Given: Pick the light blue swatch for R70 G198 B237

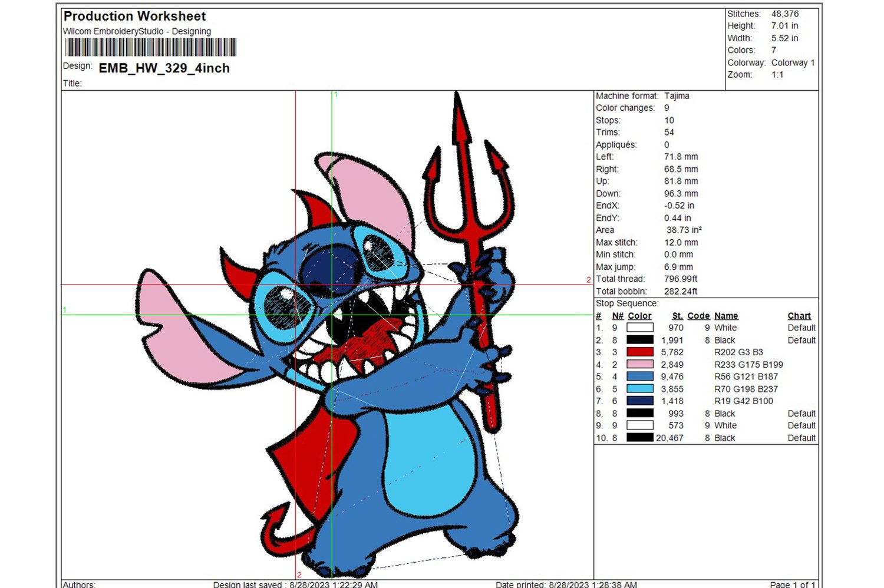Looking at the screenshot, I should [x=640, y=389].
